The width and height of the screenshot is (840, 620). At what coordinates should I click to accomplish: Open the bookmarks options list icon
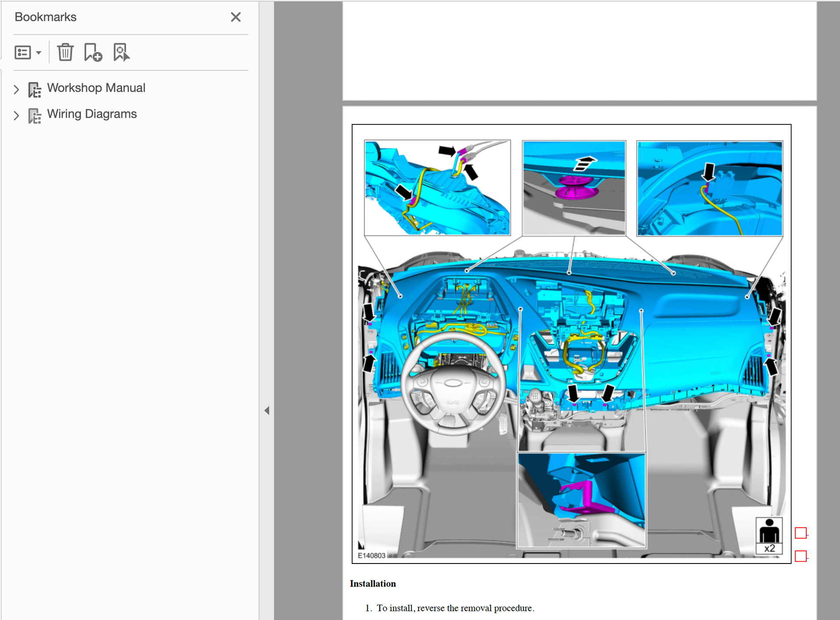tap(23, 53)
